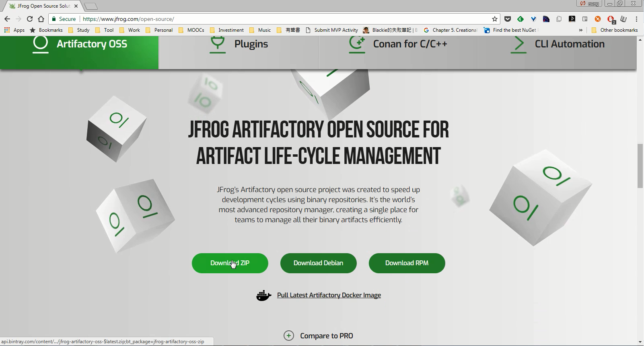The image size is (644, 346).
Task: Open the Pocket extension icon
Action: click(x=508, y=19)
